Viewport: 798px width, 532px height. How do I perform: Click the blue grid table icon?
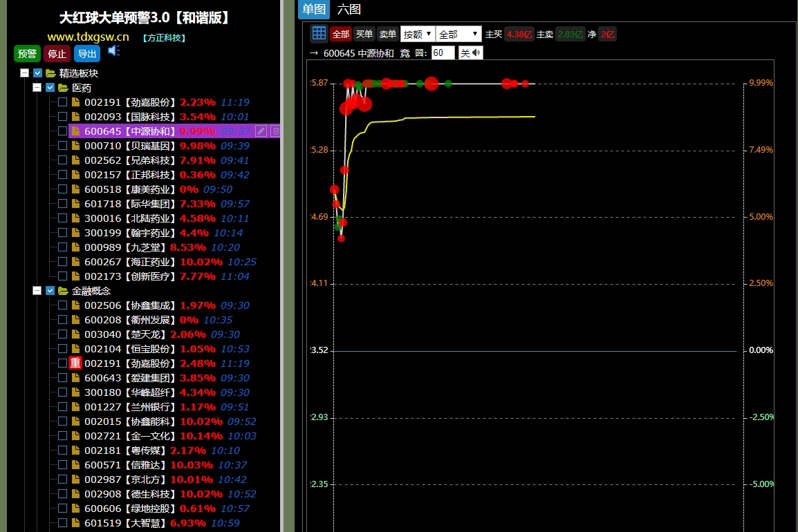click(x=319, y=34)
